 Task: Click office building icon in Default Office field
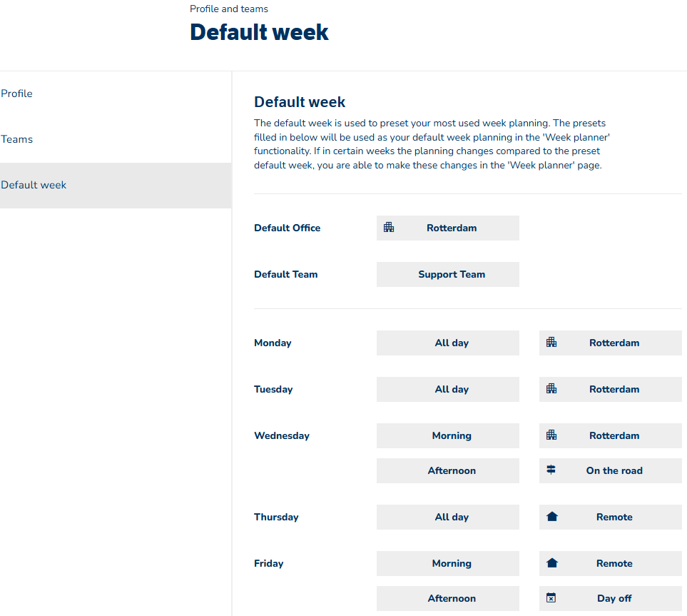[x=389, y=228]
